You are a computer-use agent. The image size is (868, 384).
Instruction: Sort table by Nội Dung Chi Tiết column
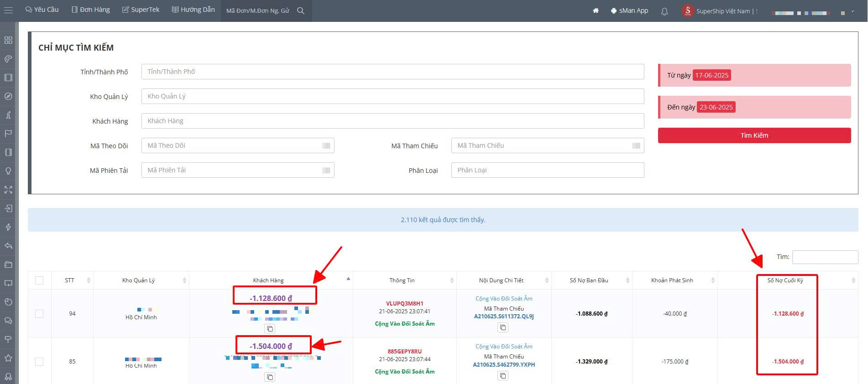pos(504,280)
